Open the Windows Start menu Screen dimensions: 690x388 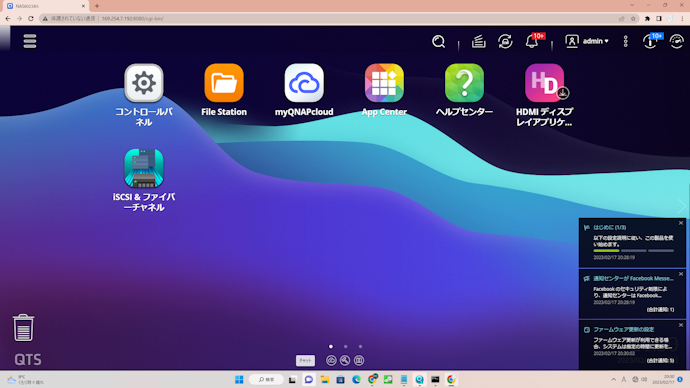pyautogui.click(x=239, y=379)
